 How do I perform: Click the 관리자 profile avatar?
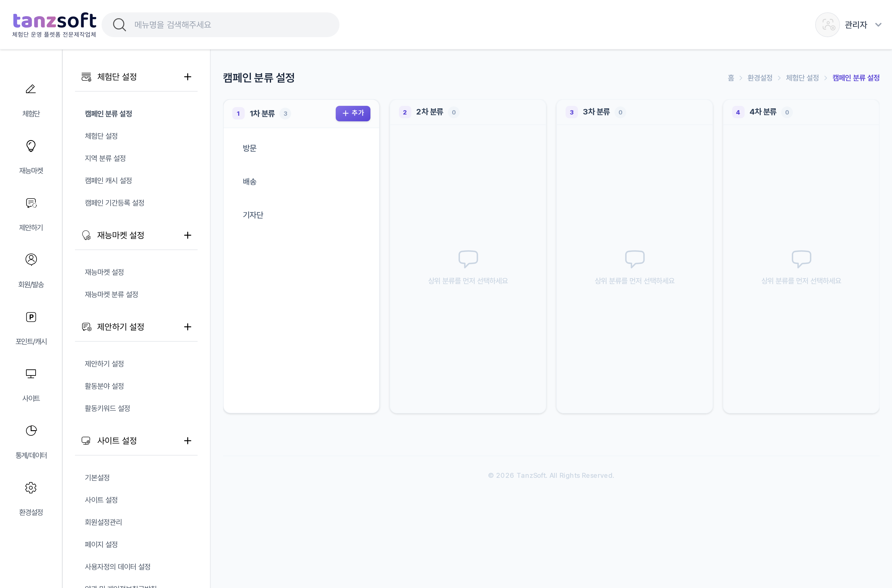pos(827,25)
